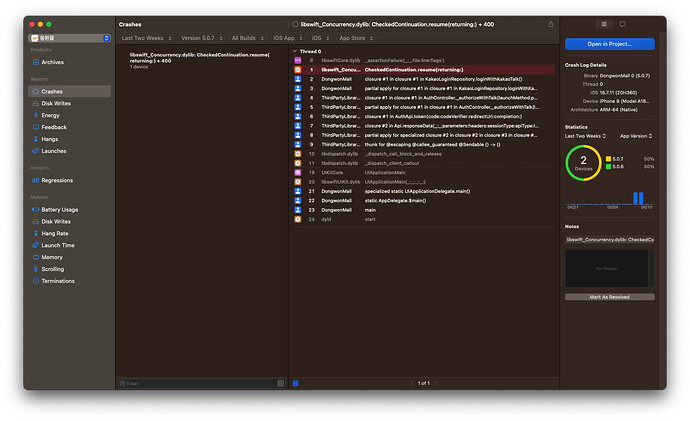
Task: Click the filter options icon beside Filter field
Action: [x=280, y=384]
